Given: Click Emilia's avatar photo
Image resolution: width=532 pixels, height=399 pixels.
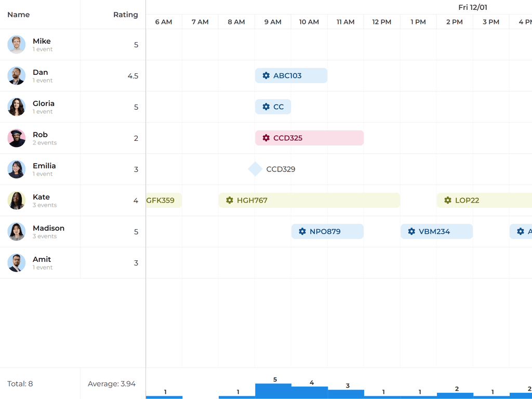Looking at the screenshot, I should [17, 169].
